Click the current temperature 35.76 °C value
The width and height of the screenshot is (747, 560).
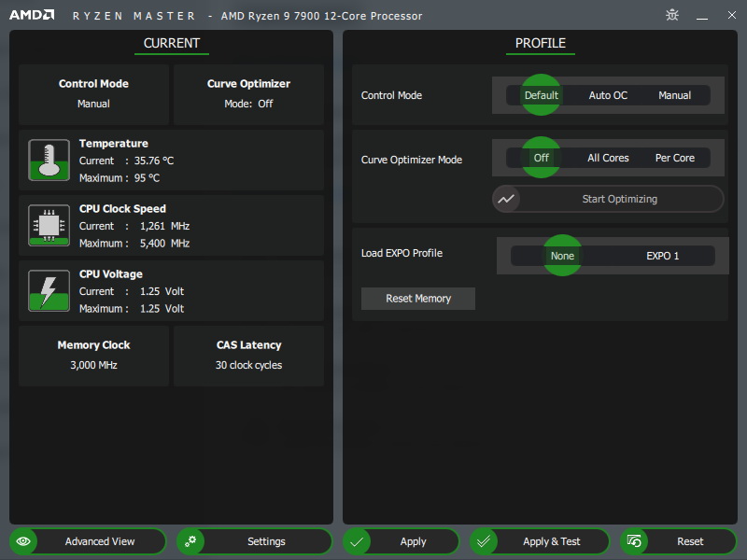pyautogui.click(x=154, y=161)
